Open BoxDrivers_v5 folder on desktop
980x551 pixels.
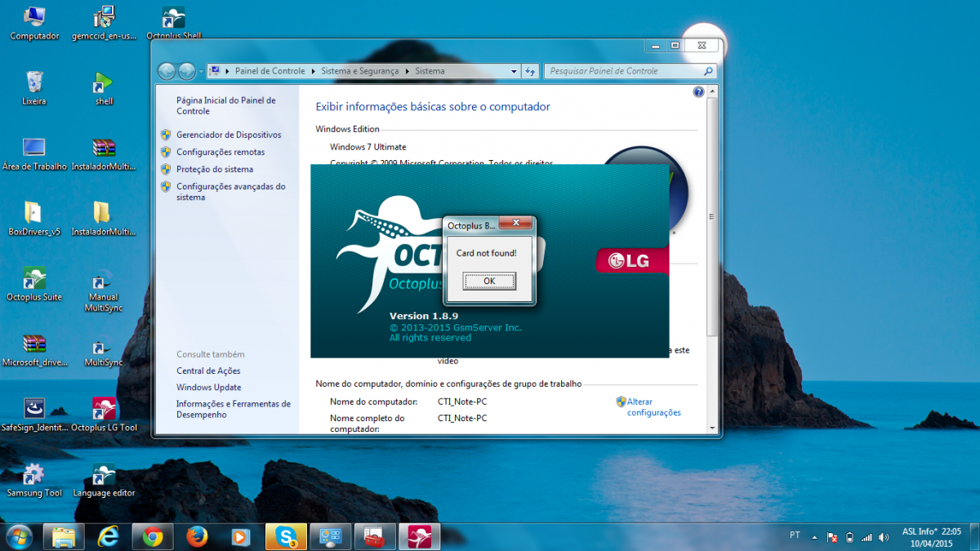[x=34, y=219]
